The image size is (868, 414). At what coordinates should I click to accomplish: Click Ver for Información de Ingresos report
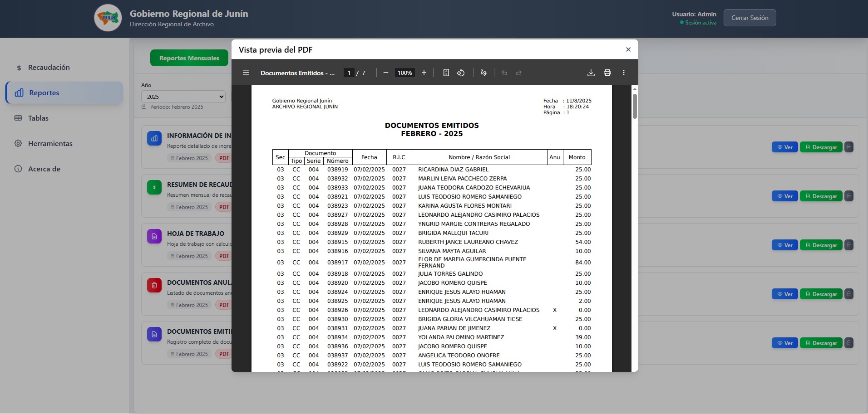click(784, 147)
